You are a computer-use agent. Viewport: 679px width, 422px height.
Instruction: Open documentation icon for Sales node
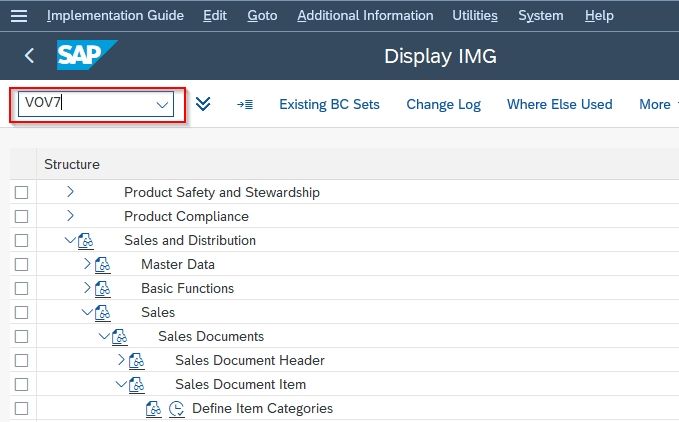pos(103,312)
